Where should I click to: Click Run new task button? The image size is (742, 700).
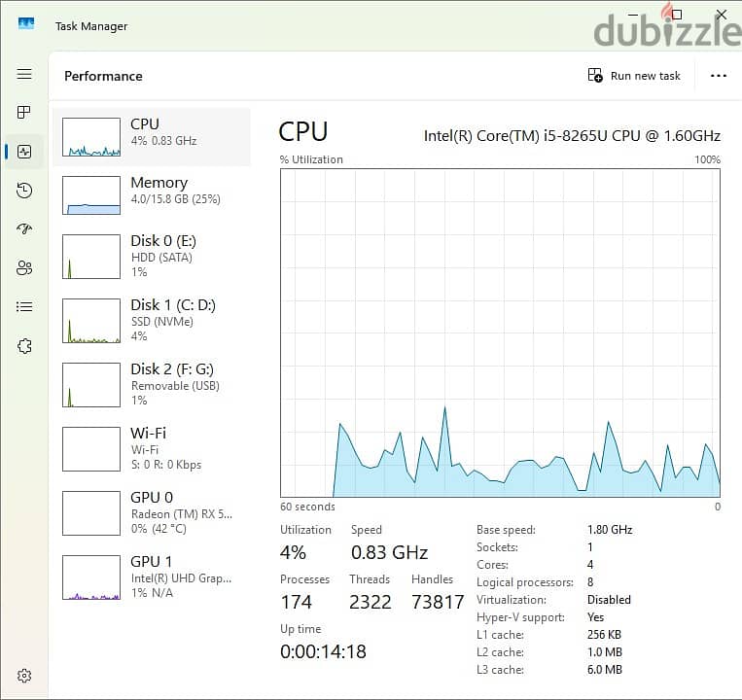(x=634, y=76)
